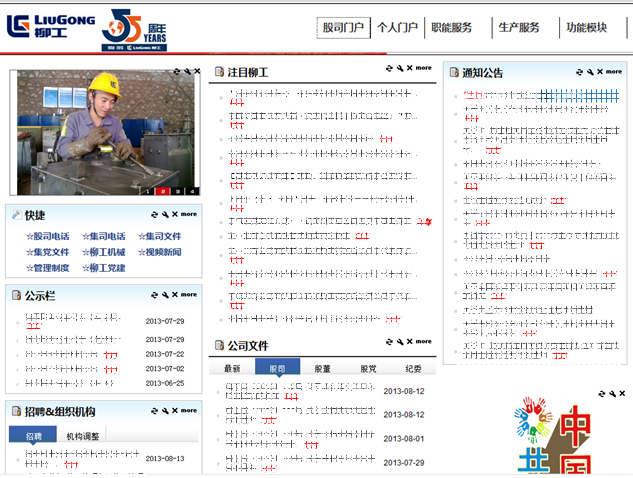The width and height of the screenshot is (633, 478).
Task: Expand more in 通知公告 panel
Action: coord(615,72)
